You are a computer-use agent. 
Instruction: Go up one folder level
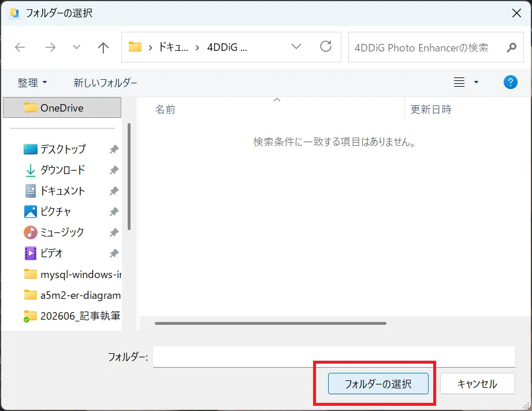[103, 47]
